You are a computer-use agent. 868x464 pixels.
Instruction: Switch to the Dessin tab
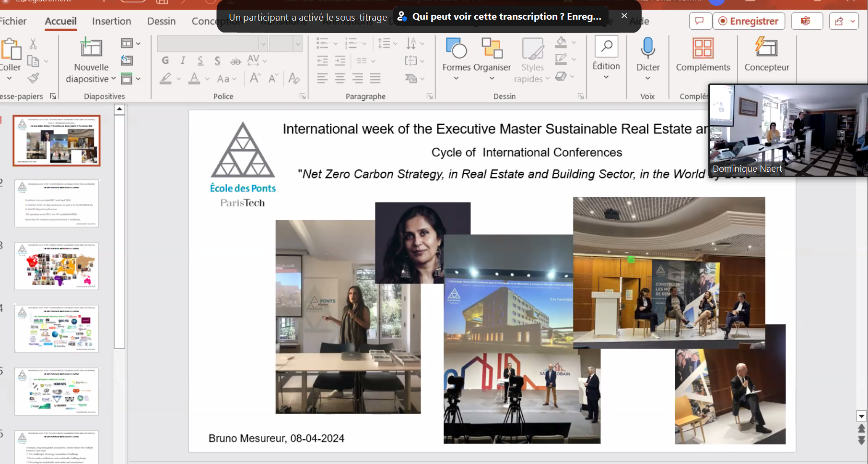pos(162,21)
